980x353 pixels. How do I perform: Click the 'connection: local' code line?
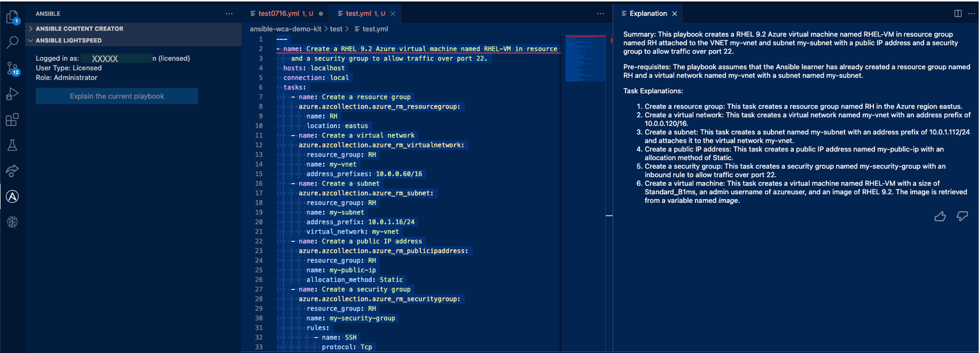[316, 77]
